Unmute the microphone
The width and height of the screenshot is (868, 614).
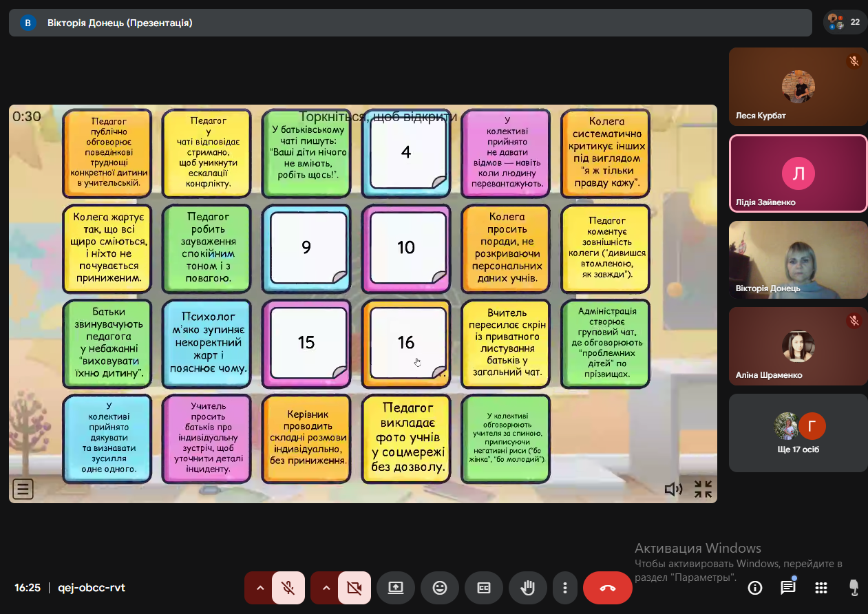point(288,588)
